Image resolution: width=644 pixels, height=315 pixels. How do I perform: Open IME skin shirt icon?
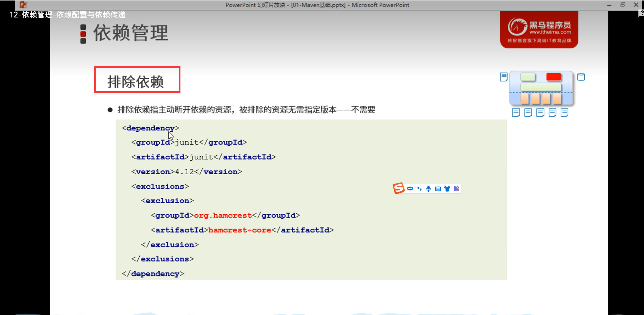447,189
